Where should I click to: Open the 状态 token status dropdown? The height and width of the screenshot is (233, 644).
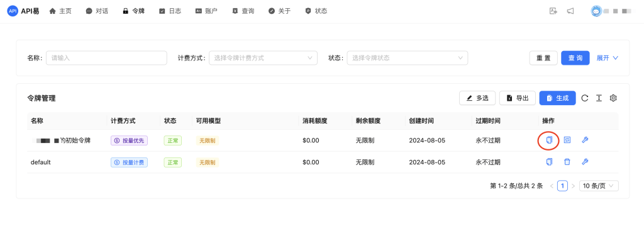coord(408,58)
